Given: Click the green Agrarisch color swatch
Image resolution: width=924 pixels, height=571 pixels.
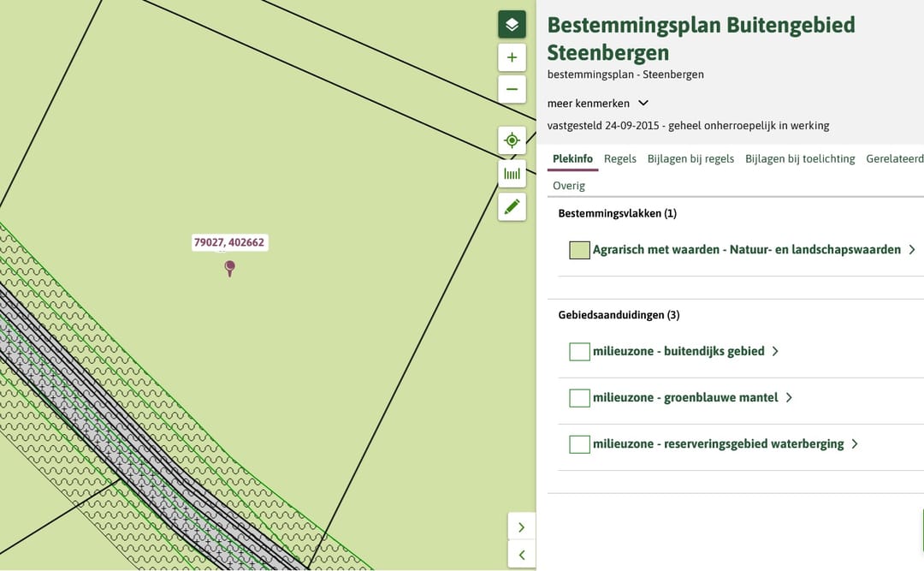Looking at the screenshot, I should [579, 250].
